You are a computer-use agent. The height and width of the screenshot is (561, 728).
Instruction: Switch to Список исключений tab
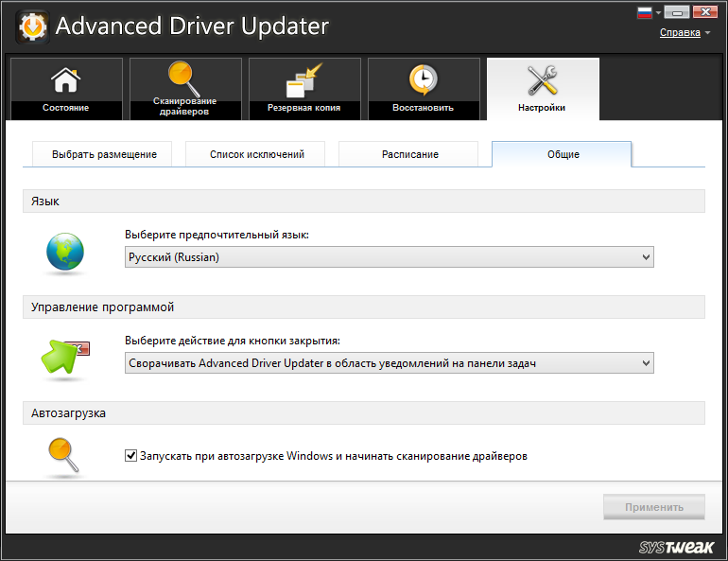point(256,154)
